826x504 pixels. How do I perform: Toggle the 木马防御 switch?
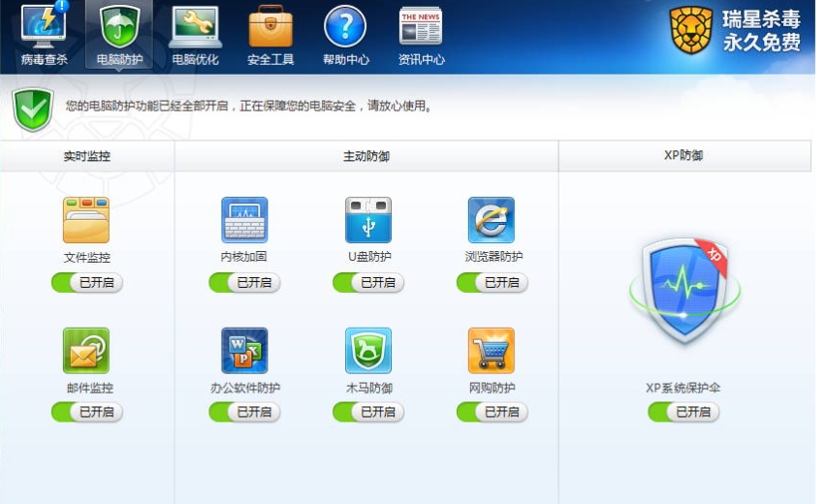click(368, 412)
